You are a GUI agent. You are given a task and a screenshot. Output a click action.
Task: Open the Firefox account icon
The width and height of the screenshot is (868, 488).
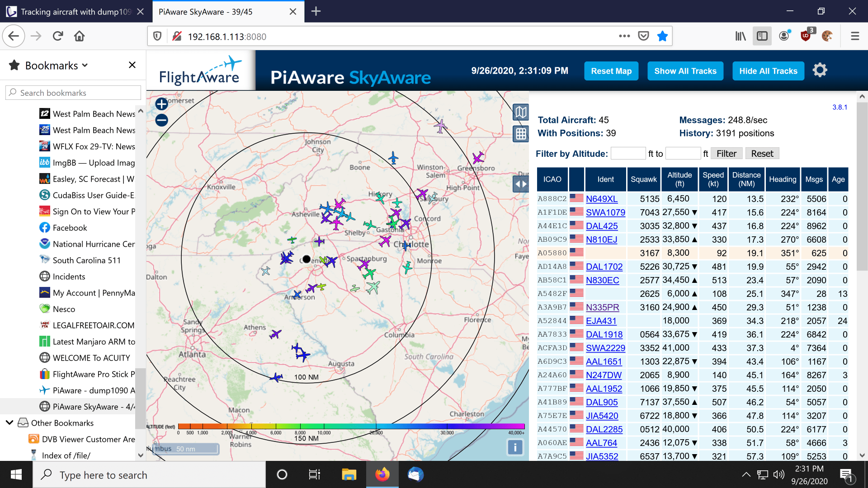pyautogui.click(x=784, y=36)
